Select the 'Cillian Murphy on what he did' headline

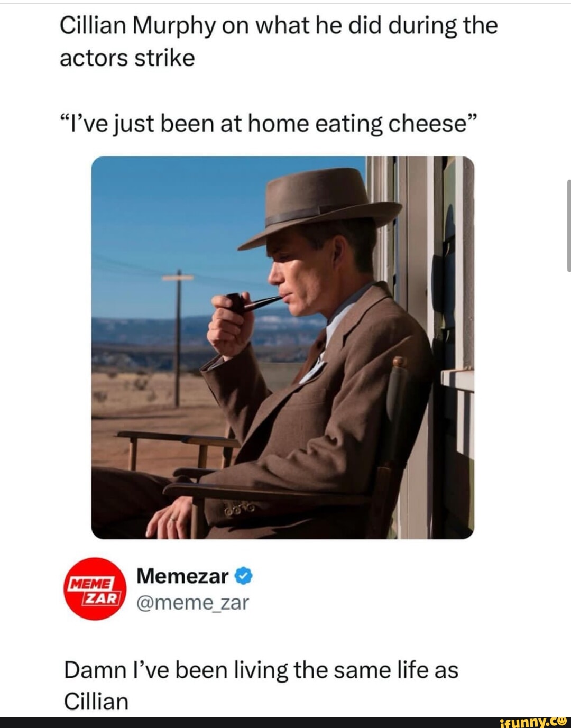(x=279, y=25)
